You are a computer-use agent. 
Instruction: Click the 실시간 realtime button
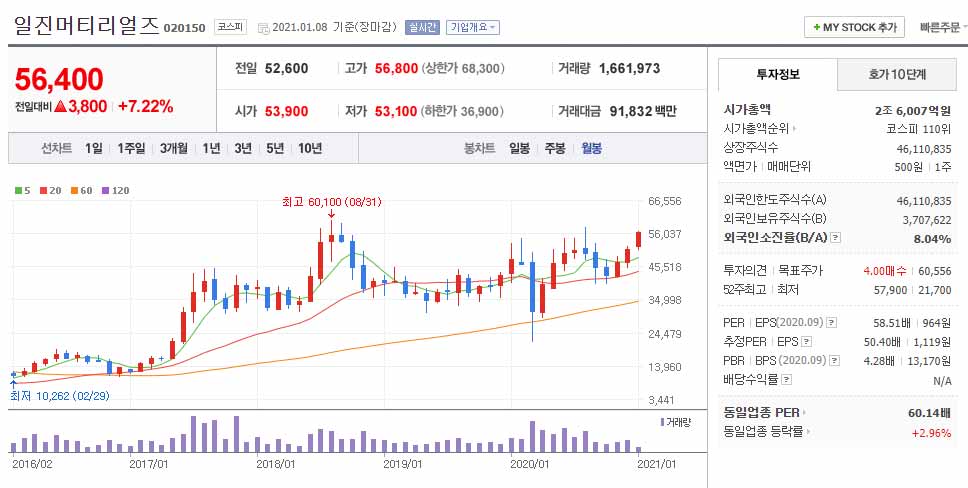click(x=422, y=28)
